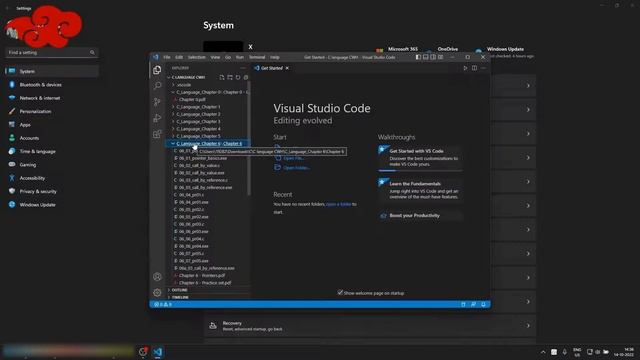Click the search magnifier in Settings search box
This screenshot has height=360, width=640.
(x=92, y=53)
